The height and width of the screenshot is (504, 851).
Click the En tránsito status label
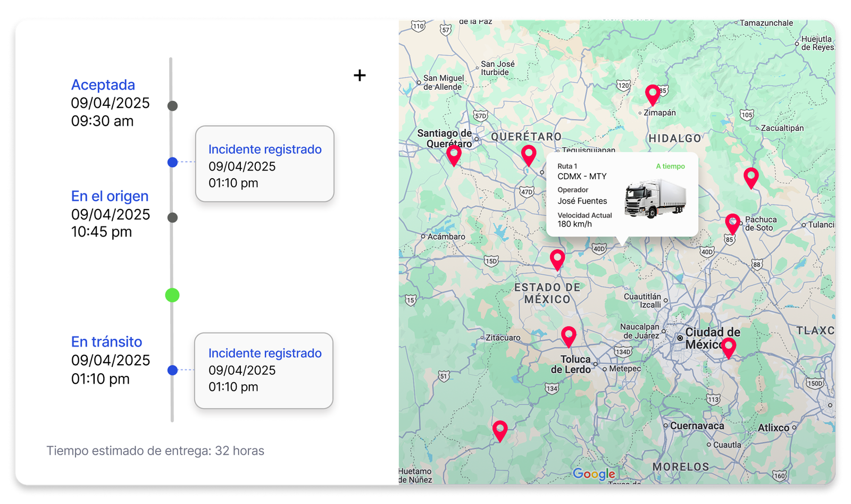(x=107, y=342)
